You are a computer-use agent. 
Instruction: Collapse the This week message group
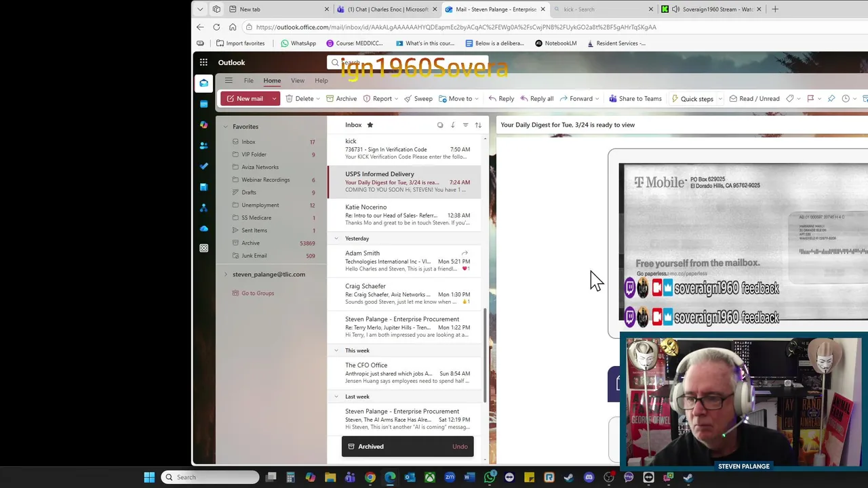336,350
